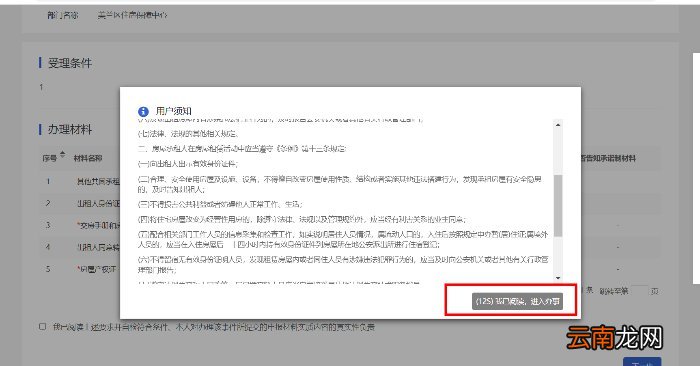Click the dialog line starting with (三)不得

pos(220,204)
